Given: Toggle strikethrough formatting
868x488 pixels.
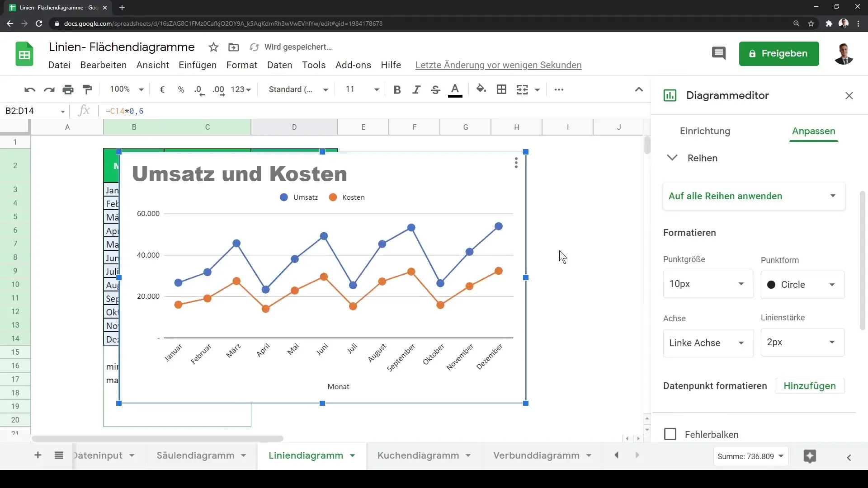Looking at the screenshot, I should 435,89.
